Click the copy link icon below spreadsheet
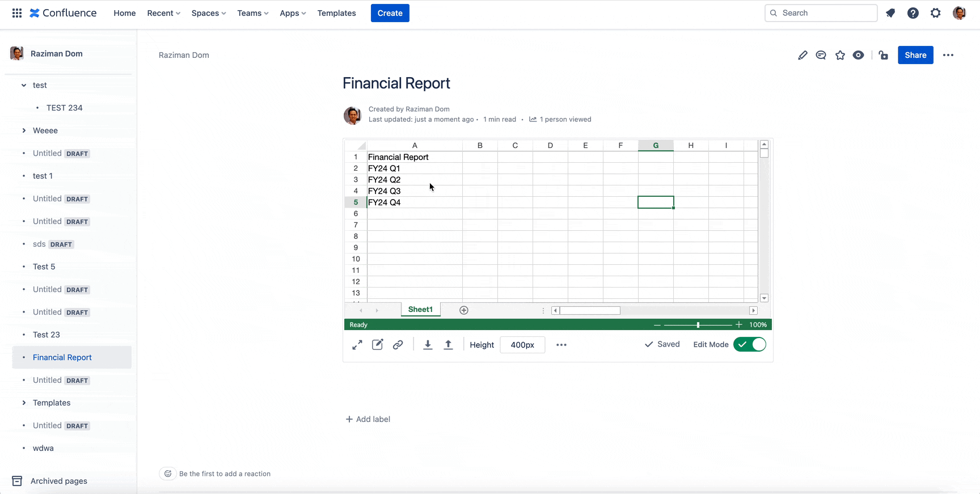The width and height of the screenshot is (980, 494). [398, 345]
